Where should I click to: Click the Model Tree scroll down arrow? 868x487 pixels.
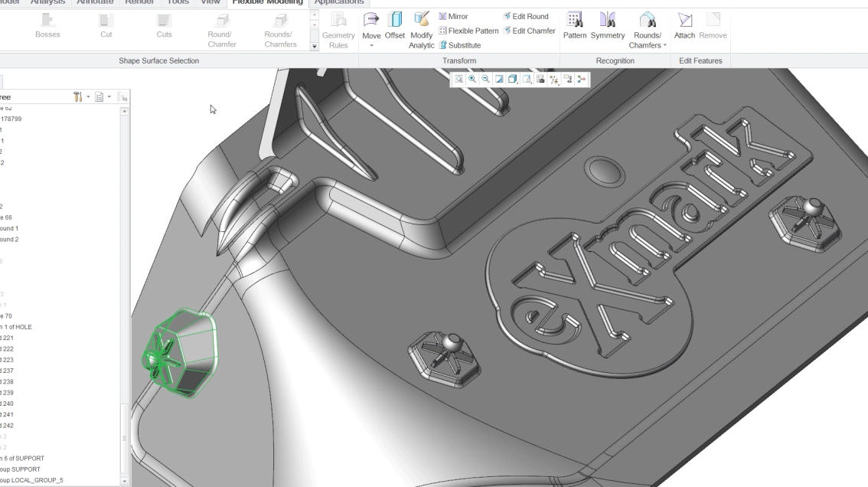pyautogui.click(x=125, y=482)
